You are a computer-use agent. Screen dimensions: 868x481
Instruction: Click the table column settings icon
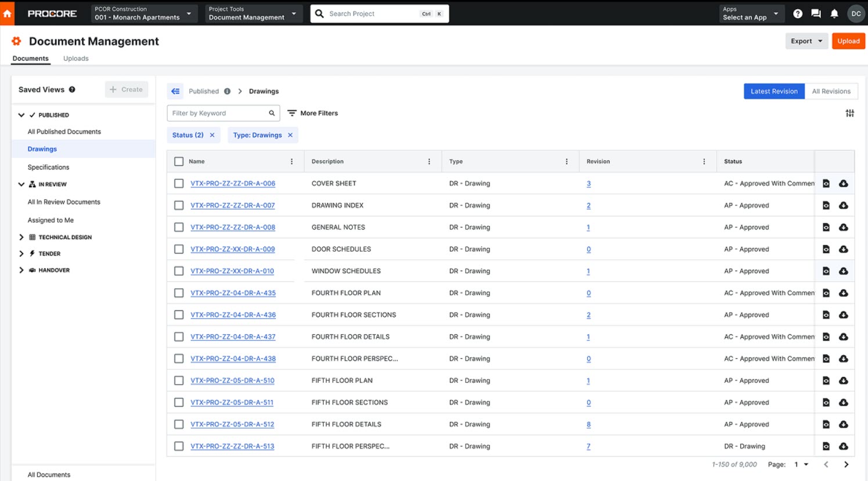coord(849,113)
